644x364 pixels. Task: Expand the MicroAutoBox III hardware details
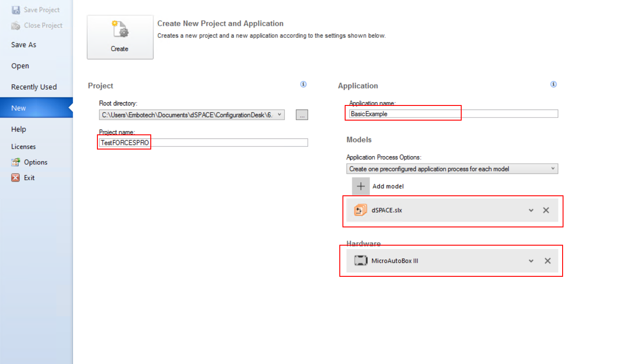(x=531, y=261)
